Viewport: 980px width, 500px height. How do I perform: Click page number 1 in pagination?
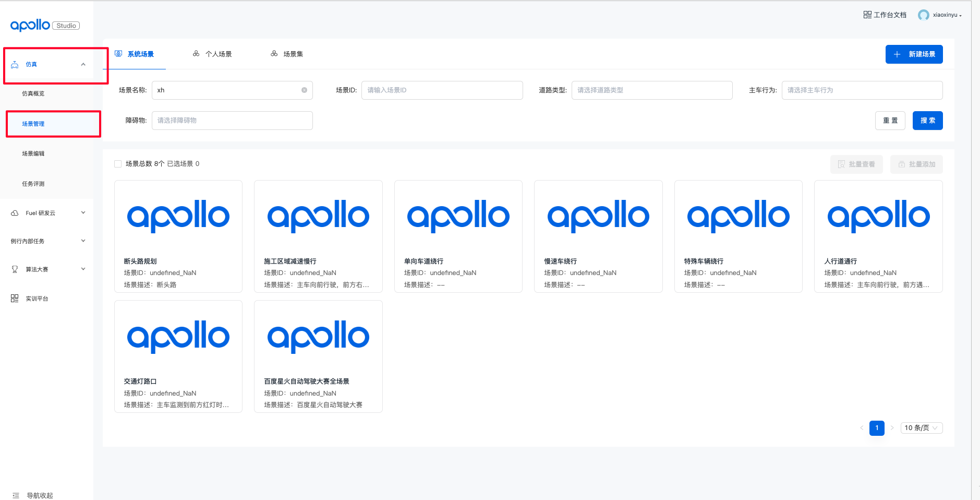877,427
